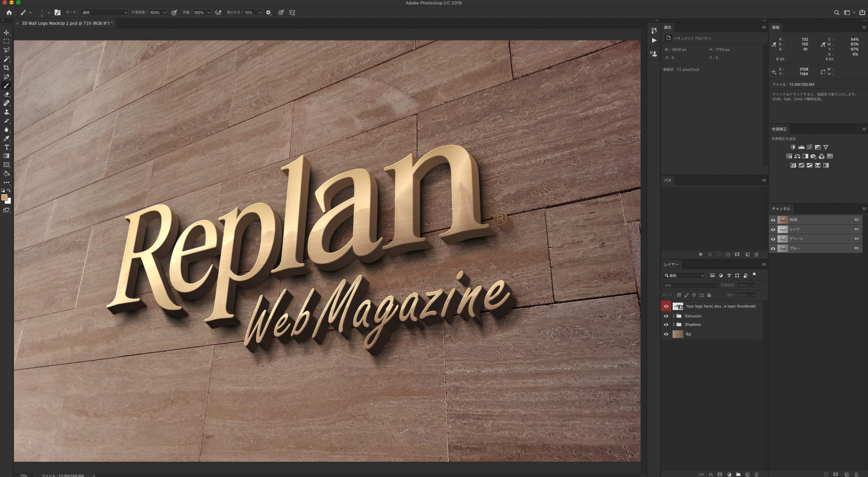Viewport: 868px width, 477px height.
Task: Add a Brightness/Contrast adjustment
Action: [x=793, y=147]
